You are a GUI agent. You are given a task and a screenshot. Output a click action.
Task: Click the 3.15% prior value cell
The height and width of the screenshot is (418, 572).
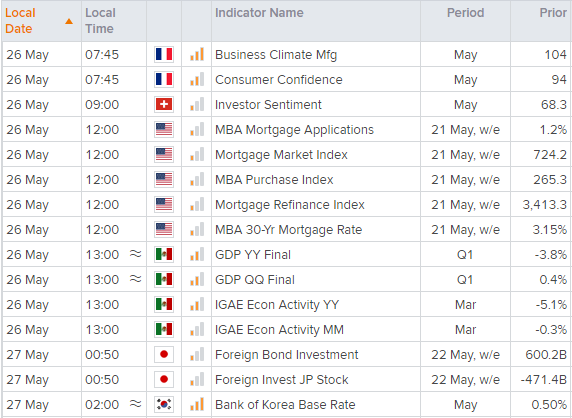pyautogui.click(x=549, y=229)
